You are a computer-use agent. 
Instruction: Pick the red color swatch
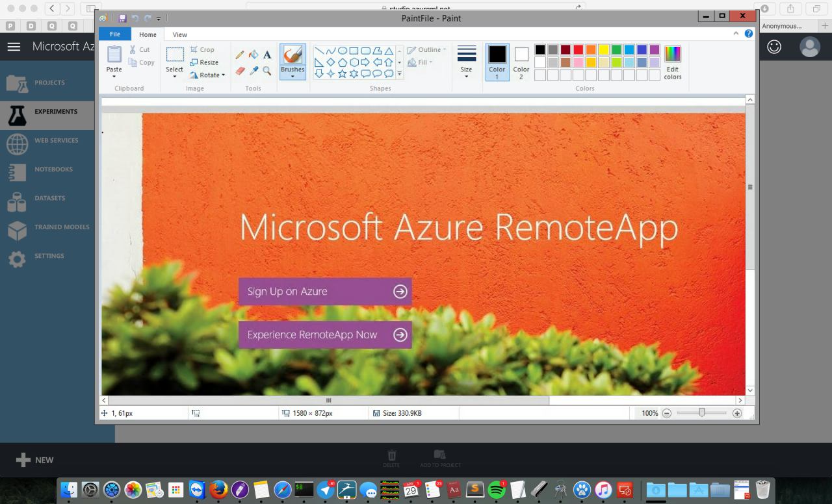point(578,50)
